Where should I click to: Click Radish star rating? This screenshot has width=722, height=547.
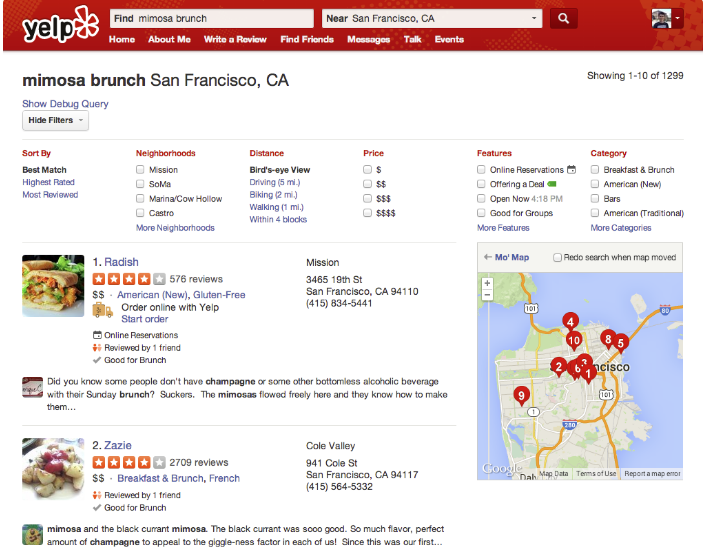pos(129,279)
